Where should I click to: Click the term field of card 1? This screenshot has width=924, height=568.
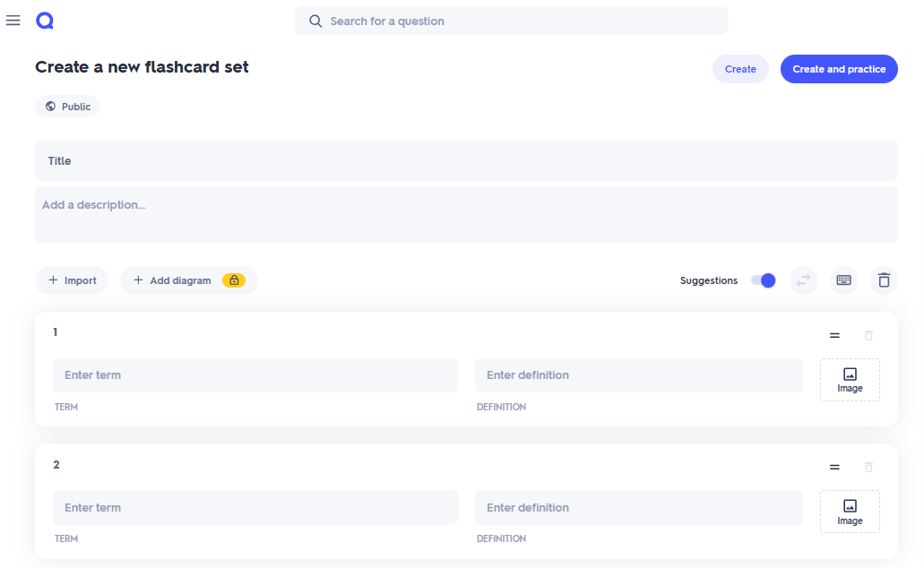tap(255, 375)
